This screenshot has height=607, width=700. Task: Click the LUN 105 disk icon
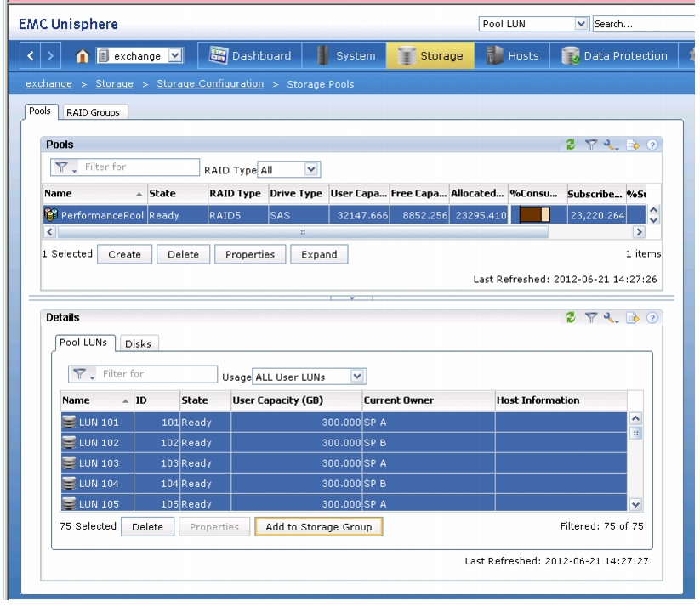pos(69,504)
